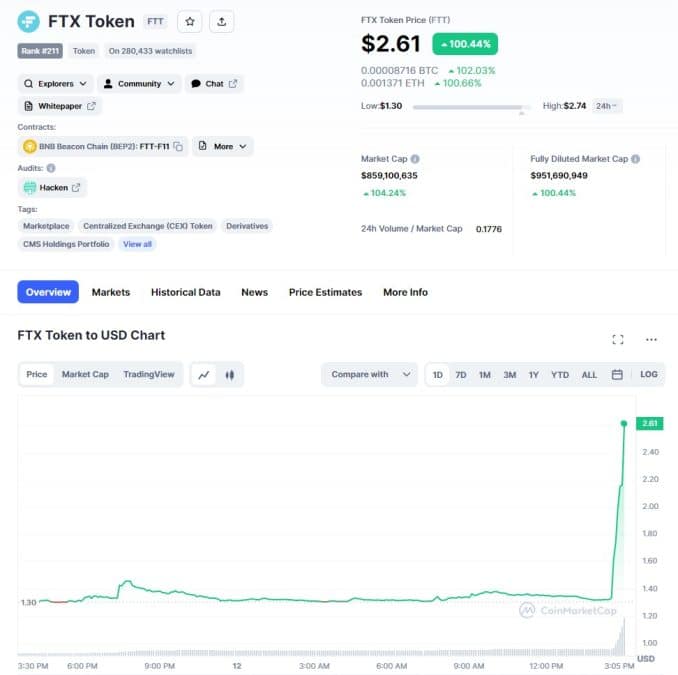Open chart options three-dots menu
The image size is (678, 675).
click(x=651, y=339)
